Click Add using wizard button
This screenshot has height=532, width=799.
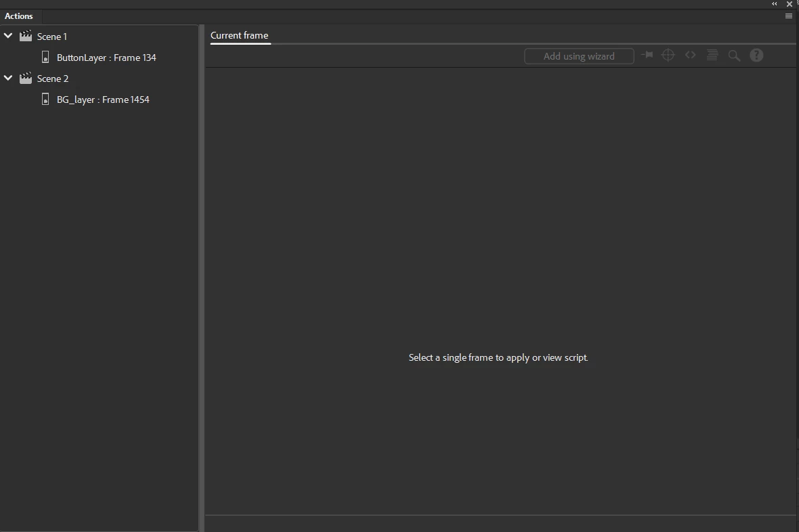pyautogui.click(x=579, y=56)
